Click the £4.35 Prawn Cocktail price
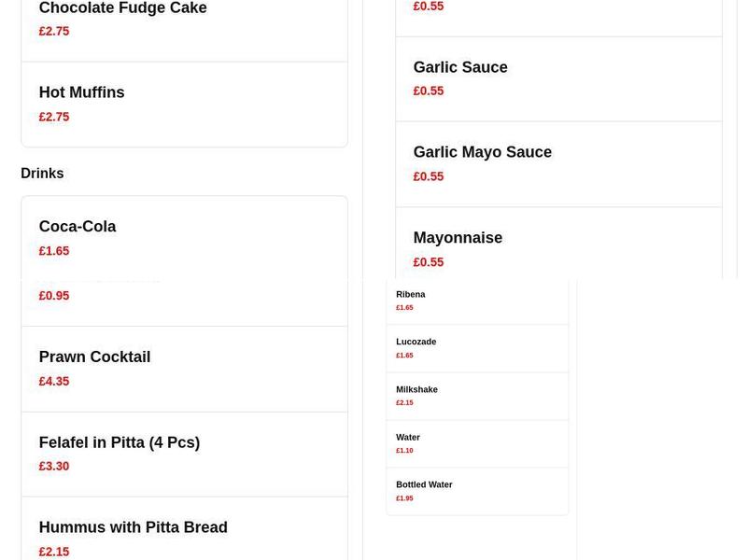 (x=53, y=381)
